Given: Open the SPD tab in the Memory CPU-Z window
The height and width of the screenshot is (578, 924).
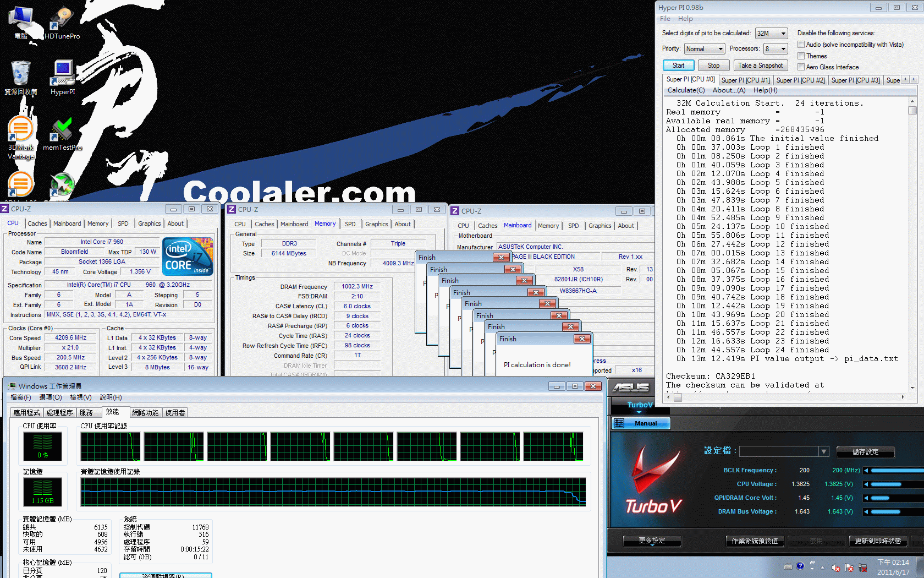Looking at the screenshot, I should [x=350, y=224].
